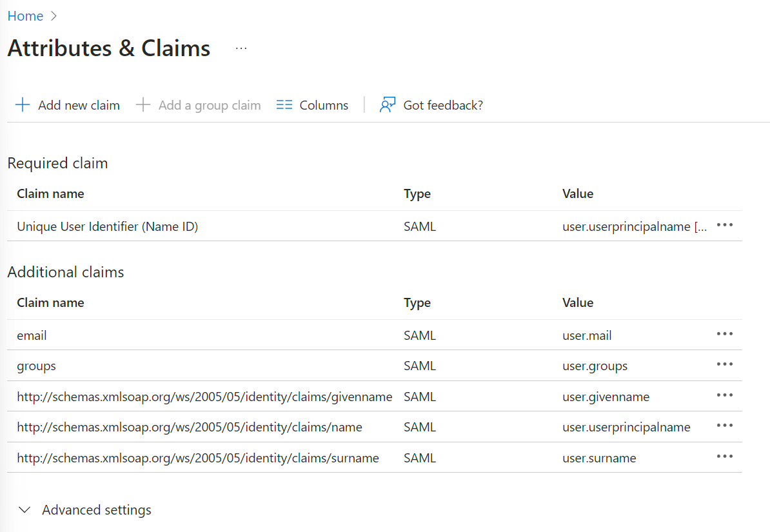Open Unique User Identifier (Name ID) claim
Viewport: 770px width, 532px height.
tap(107, 226)
